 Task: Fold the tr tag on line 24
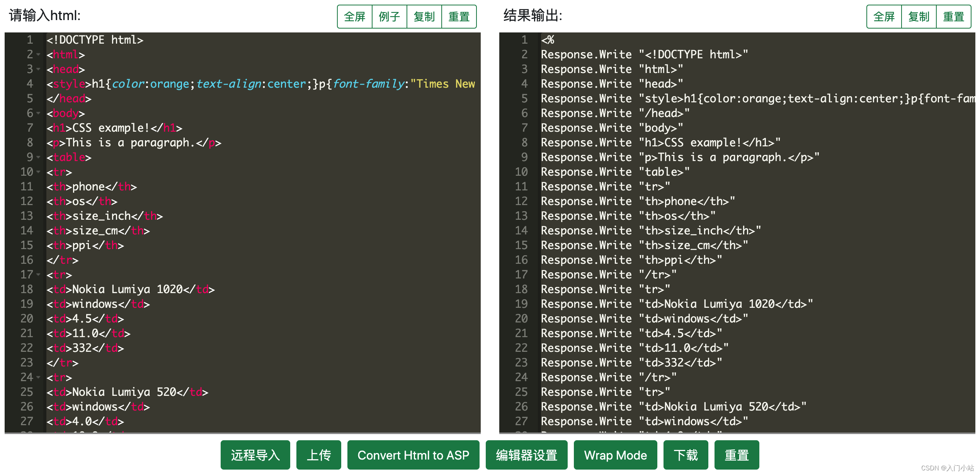coord(38,378)
